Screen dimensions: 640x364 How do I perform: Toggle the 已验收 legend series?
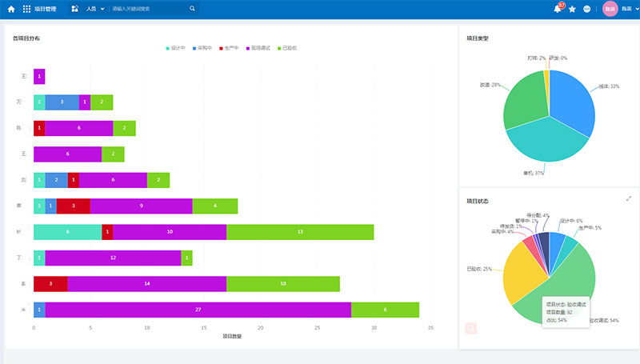coord(286,48)
